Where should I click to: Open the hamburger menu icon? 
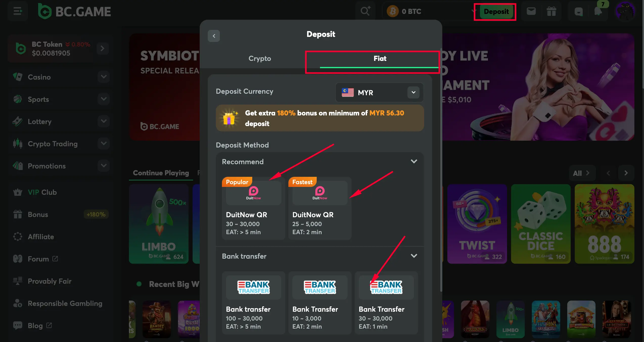pos(18,11)
